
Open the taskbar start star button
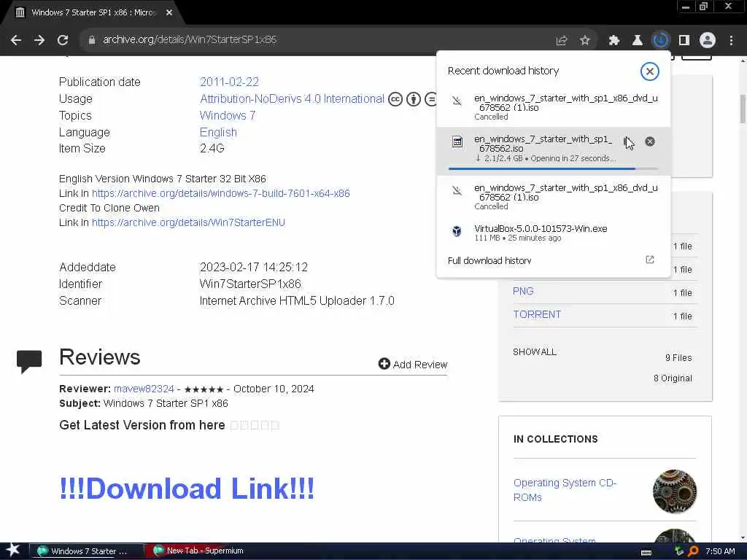pos(13,550)
